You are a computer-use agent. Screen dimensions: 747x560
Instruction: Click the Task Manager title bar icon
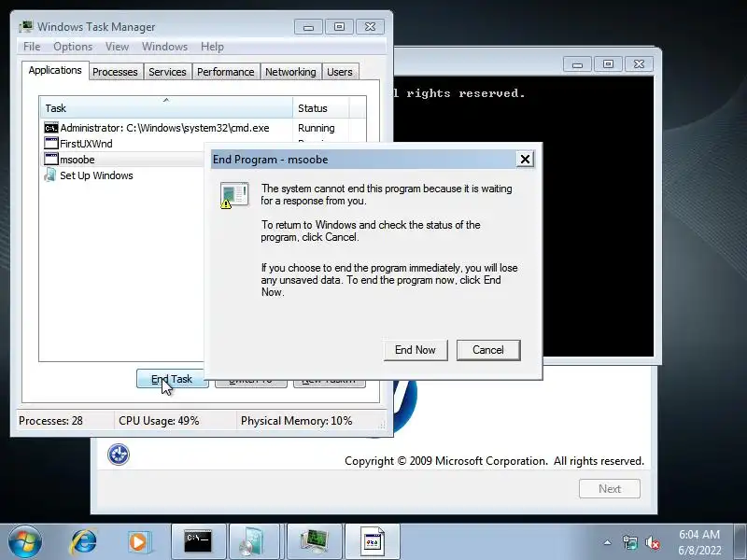(x=26, y=27)
